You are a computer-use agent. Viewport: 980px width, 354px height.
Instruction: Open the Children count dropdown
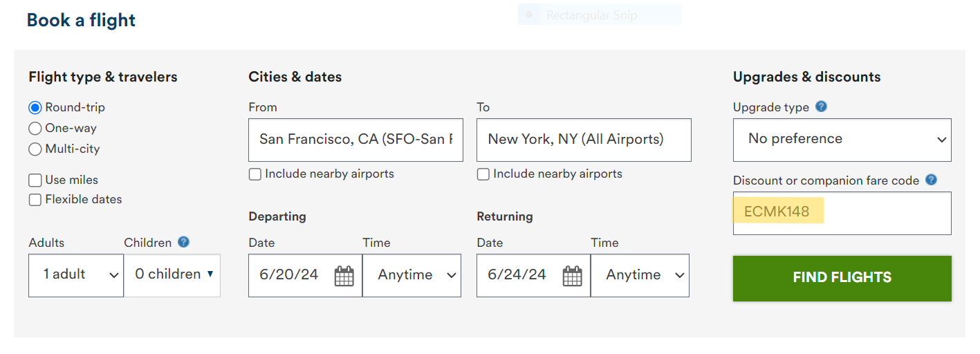coord(172,275)
